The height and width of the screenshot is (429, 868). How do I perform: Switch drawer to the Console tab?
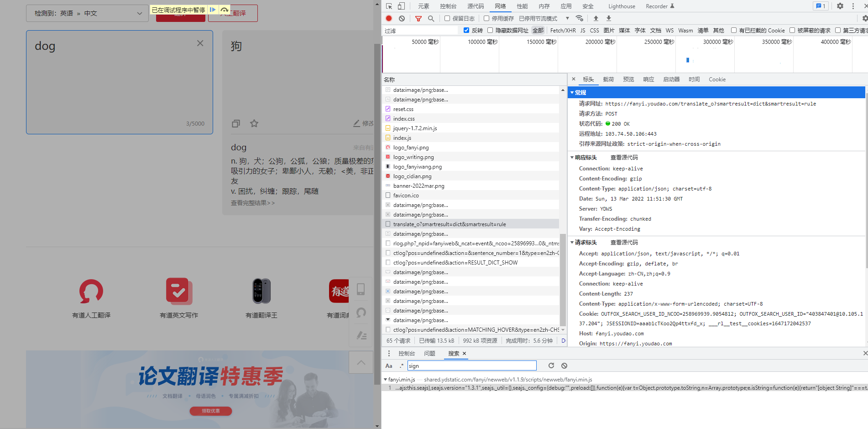pyautogui.click(x=407, y=353)
